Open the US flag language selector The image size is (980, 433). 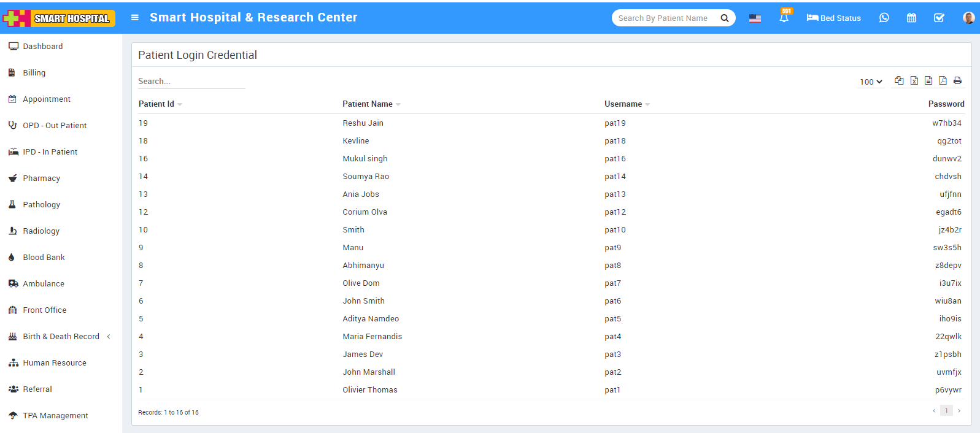755,18
